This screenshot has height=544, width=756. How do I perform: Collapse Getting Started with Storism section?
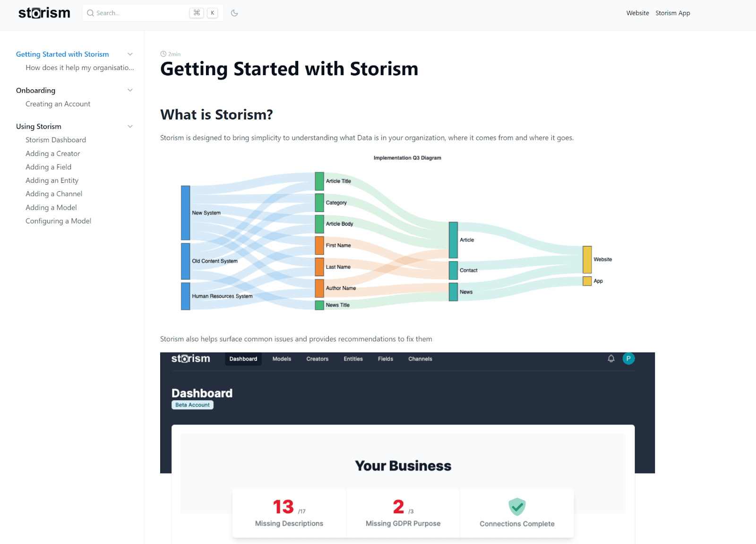click(x=130, y=54)
